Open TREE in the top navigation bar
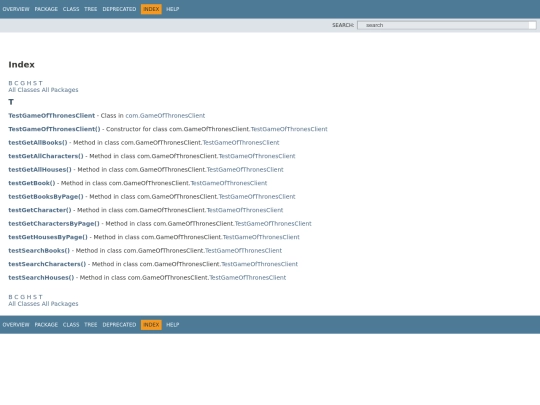 point(91,9)
